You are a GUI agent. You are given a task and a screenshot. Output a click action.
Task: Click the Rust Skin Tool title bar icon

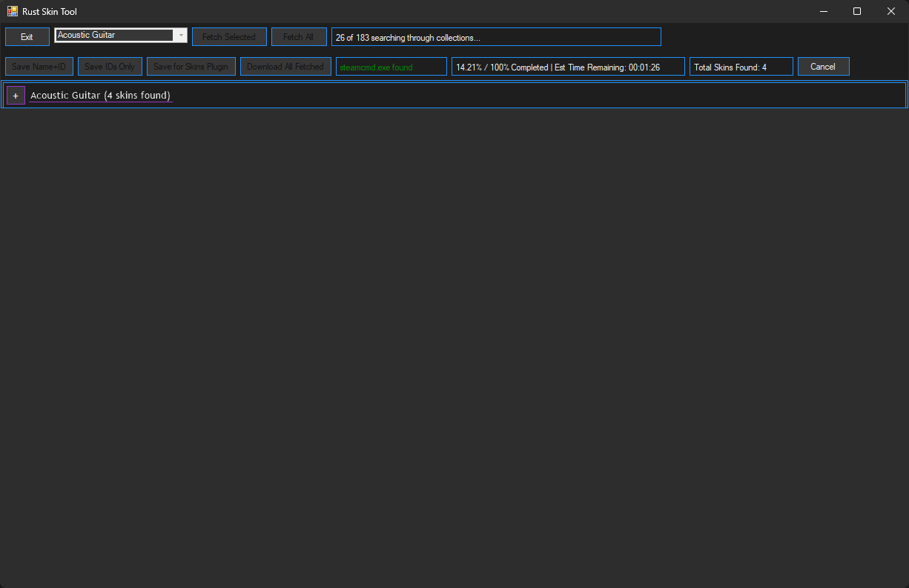pyautogui.click(x=13, y=11)
